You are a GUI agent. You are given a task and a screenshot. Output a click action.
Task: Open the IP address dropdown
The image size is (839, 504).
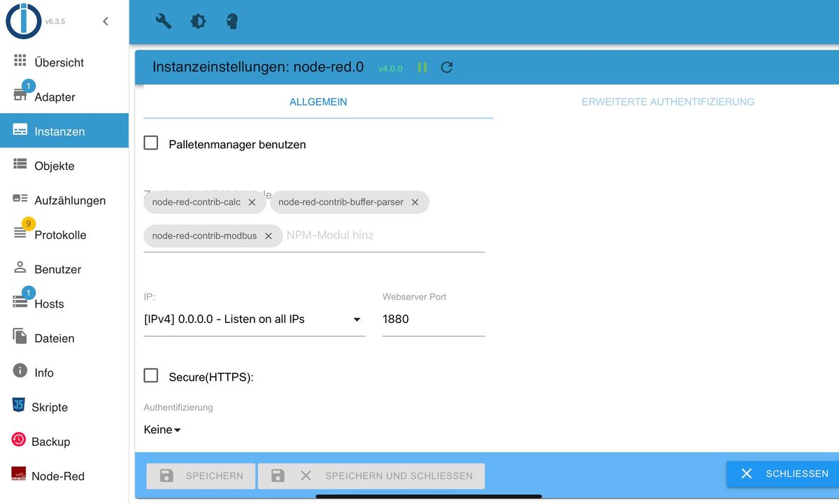pos(254,319)
